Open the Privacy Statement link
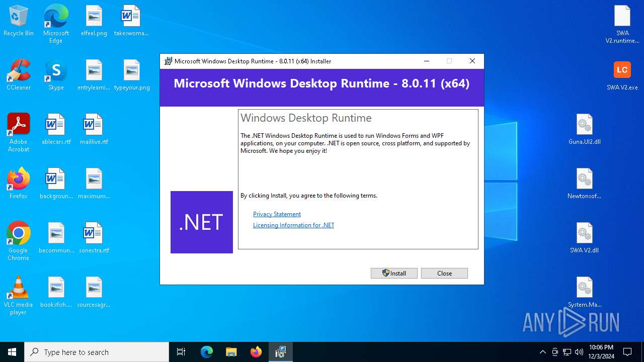This screenshot has height=362, width=644. (x=277, y=214)
